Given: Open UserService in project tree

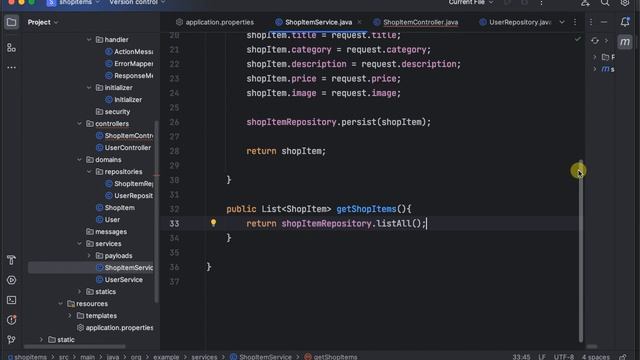Looking at the screenshot, I should tap(119, 280).
